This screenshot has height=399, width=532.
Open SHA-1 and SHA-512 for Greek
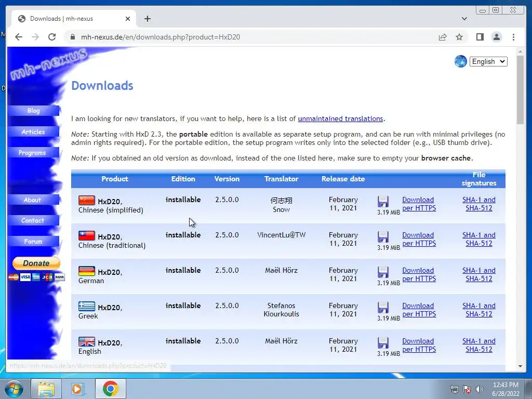tap(478, 310)
